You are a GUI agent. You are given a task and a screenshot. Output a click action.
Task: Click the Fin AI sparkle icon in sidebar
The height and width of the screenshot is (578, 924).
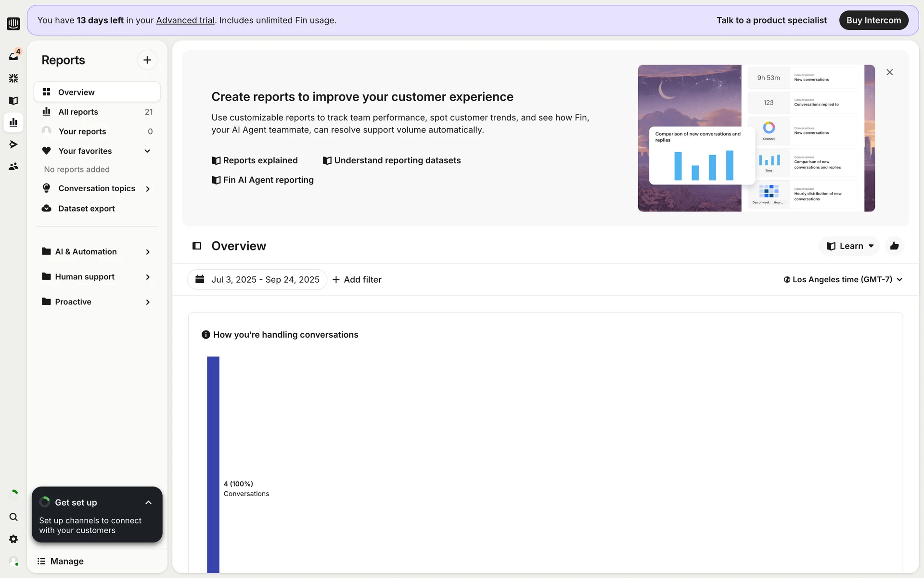pyautogui.click(x=13, y=78)
